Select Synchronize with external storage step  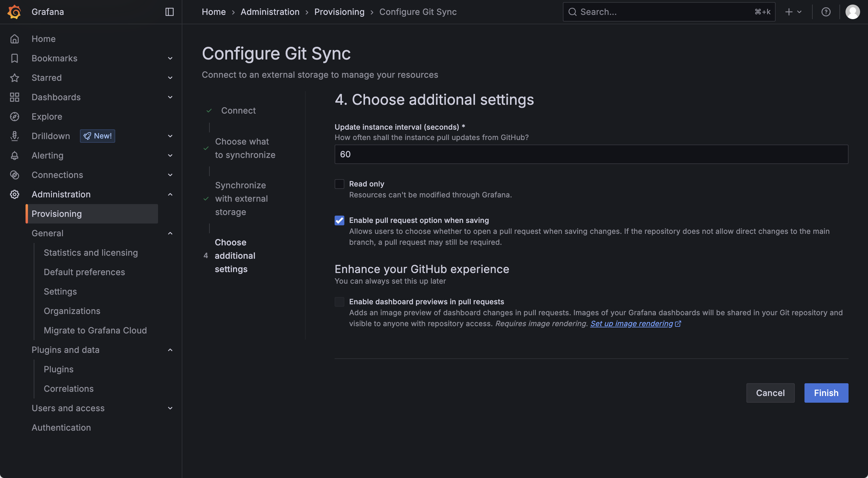pyautogui.click(x=241, y=199)
